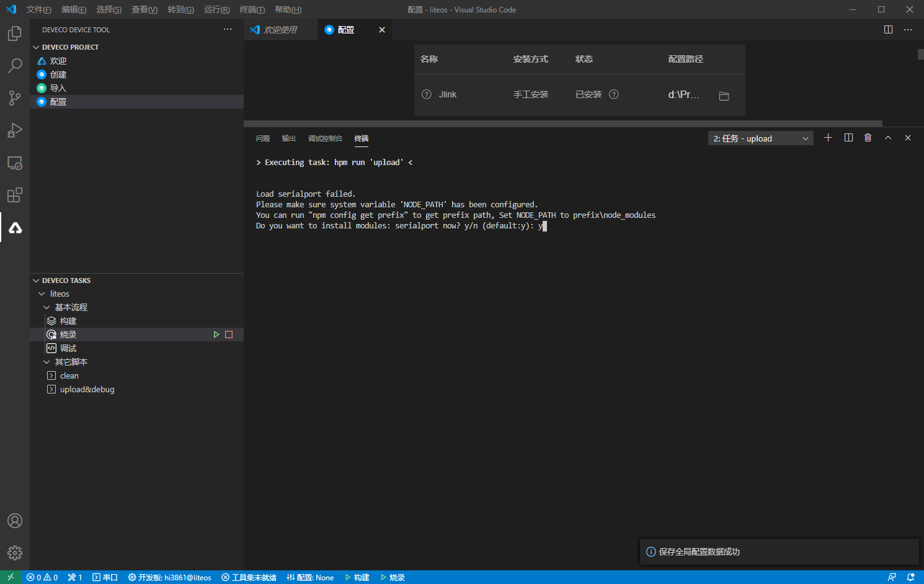
Task: Click the feedback icon in status bar
Action: coord(892,577)
